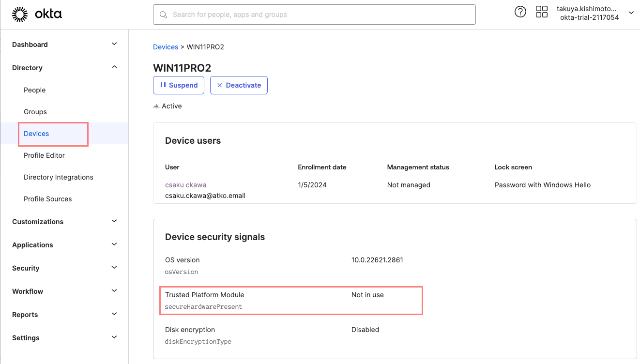This screenshot has height=364, width=640.
Task: Expand the Security section
Action: 114,268
